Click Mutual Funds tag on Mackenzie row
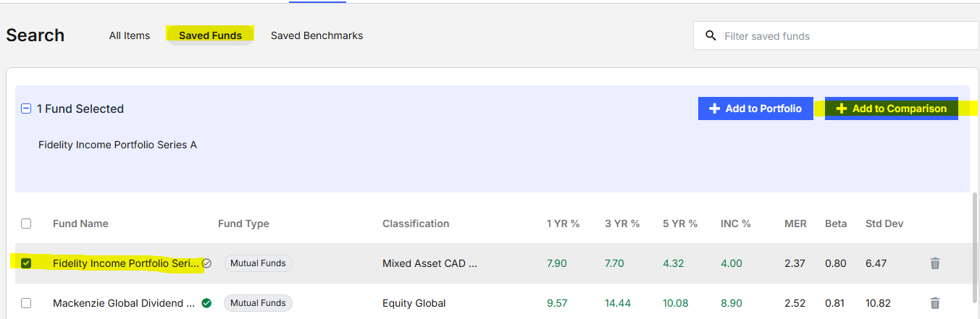Image resolution: width=980 pixels, height=319 pixels. [x=258, y=303]
